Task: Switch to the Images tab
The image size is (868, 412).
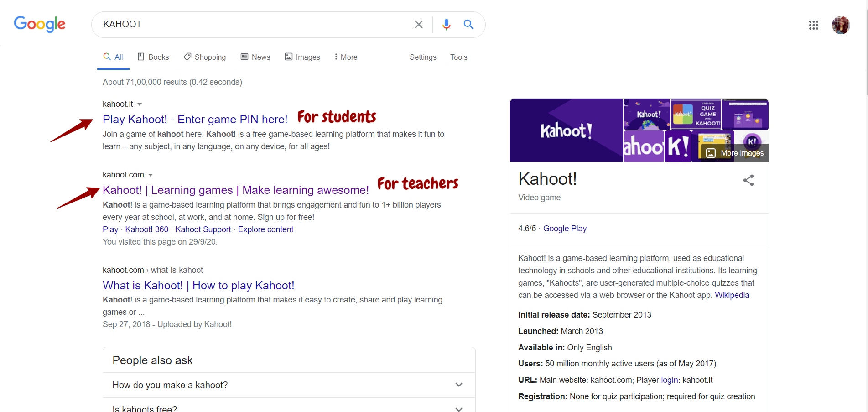Action: coord(302,57)
